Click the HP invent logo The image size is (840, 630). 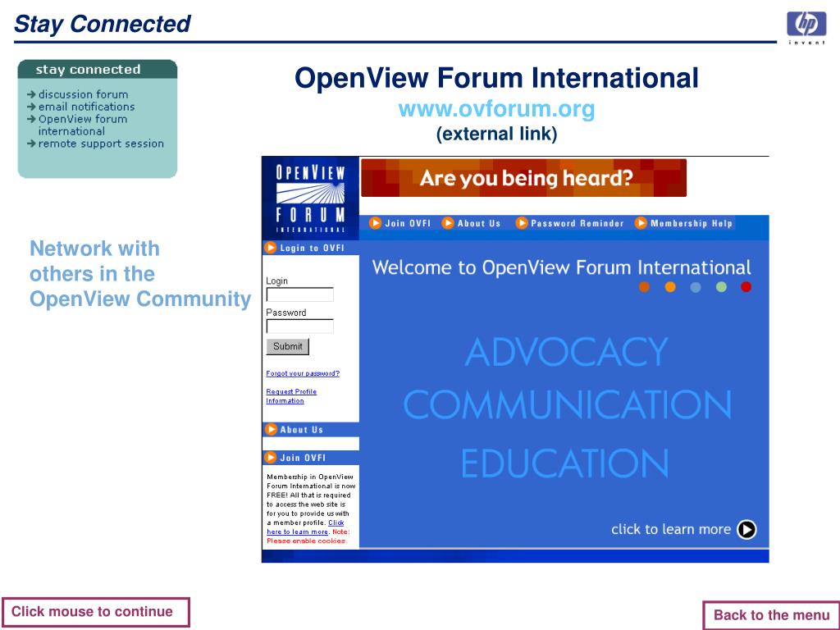coord(806,27)
